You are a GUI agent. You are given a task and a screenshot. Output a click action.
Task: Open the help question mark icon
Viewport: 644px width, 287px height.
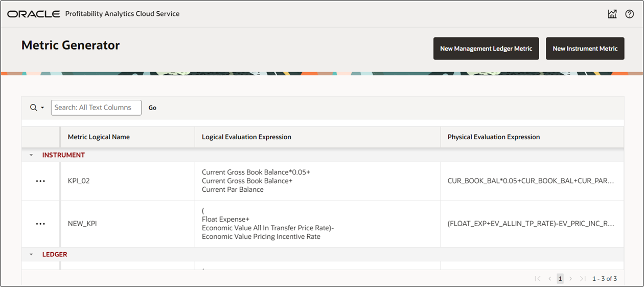tap(630, 14)
